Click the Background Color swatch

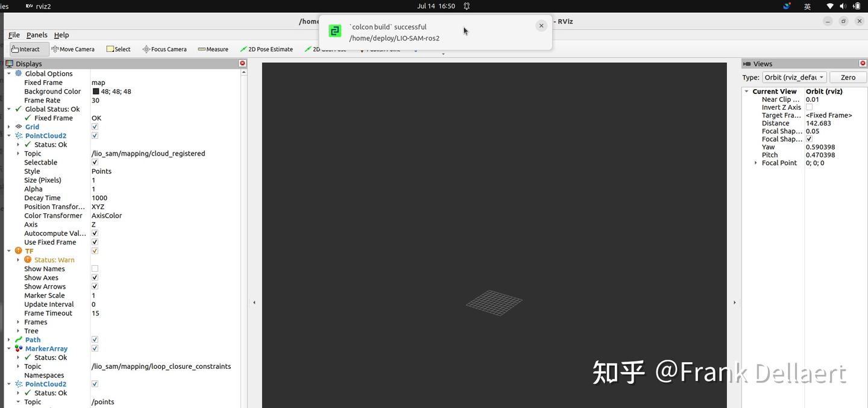pos(94,91)
